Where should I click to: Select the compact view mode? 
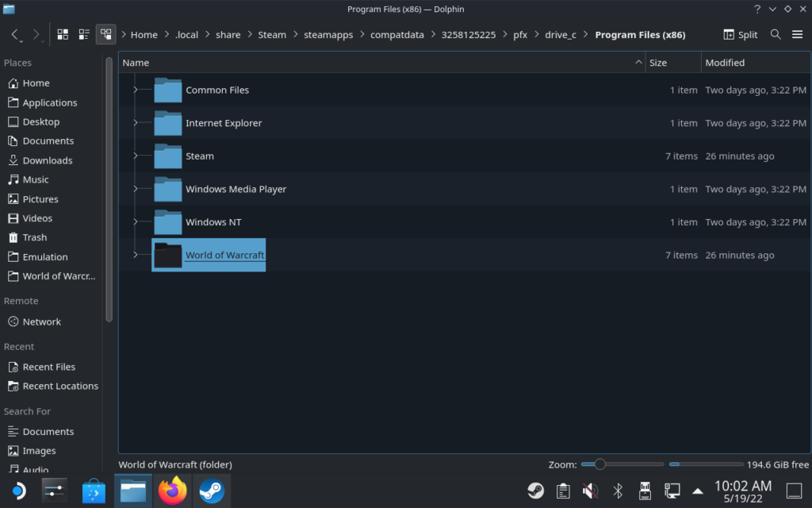click(x=84, y=34)
